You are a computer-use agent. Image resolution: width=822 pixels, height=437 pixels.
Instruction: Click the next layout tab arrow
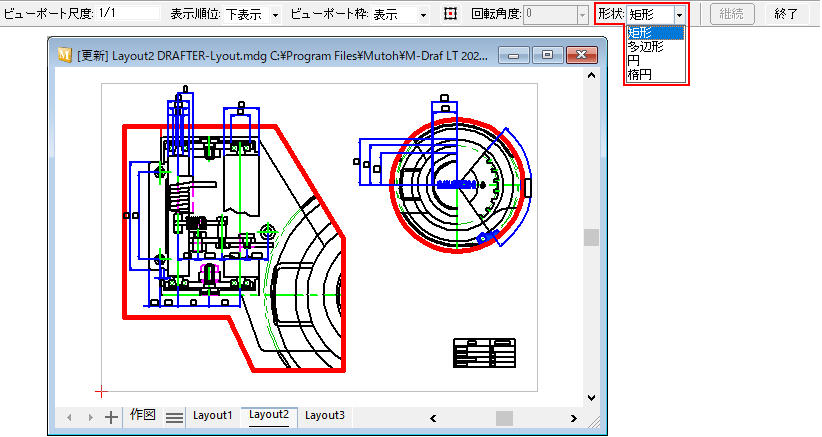click(x=88, y=417)
